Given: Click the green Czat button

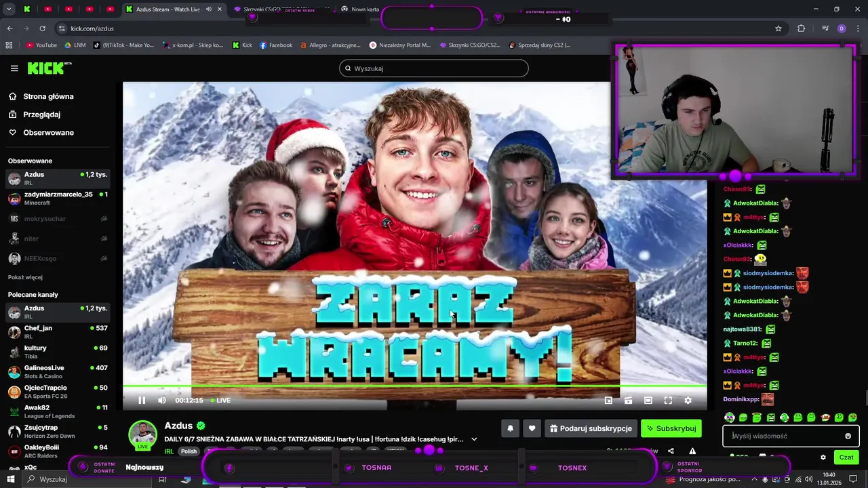Looking at the screenshot, I should 846,457.
